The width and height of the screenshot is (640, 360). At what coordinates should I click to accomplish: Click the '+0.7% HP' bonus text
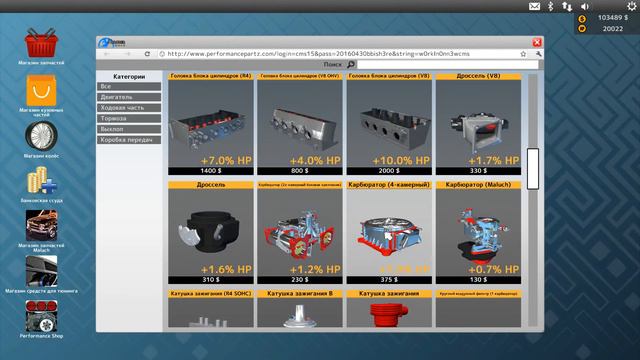click(x=493, y=269)
